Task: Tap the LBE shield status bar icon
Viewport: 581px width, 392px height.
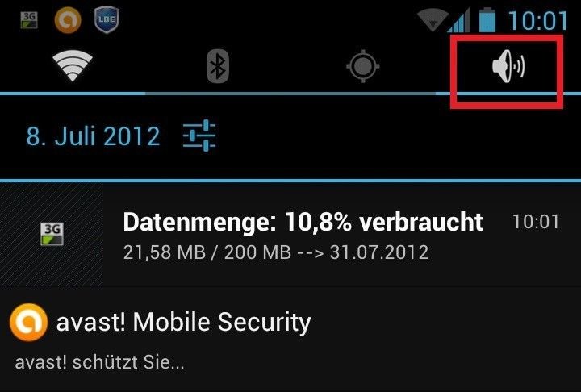Action: point(107,20)
